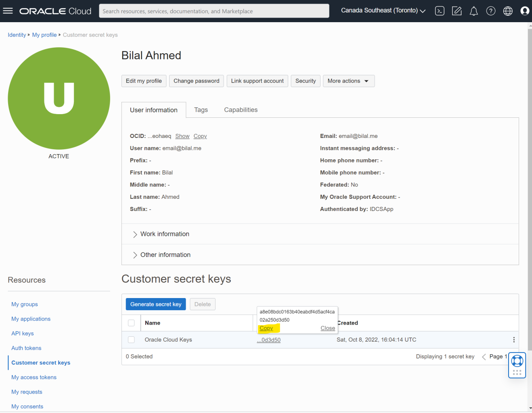The height and width of the screenshot is (413, 532).
Task: Open Cloud Shell developer tools icon
Action: click(x=440, y=11)
